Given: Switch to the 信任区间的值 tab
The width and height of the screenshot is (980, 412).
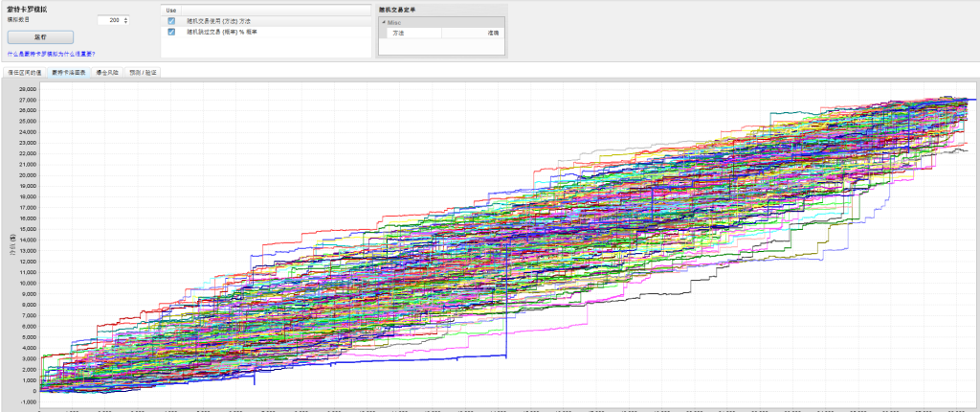Looking at the screenshot, I should tap(25, 72).
